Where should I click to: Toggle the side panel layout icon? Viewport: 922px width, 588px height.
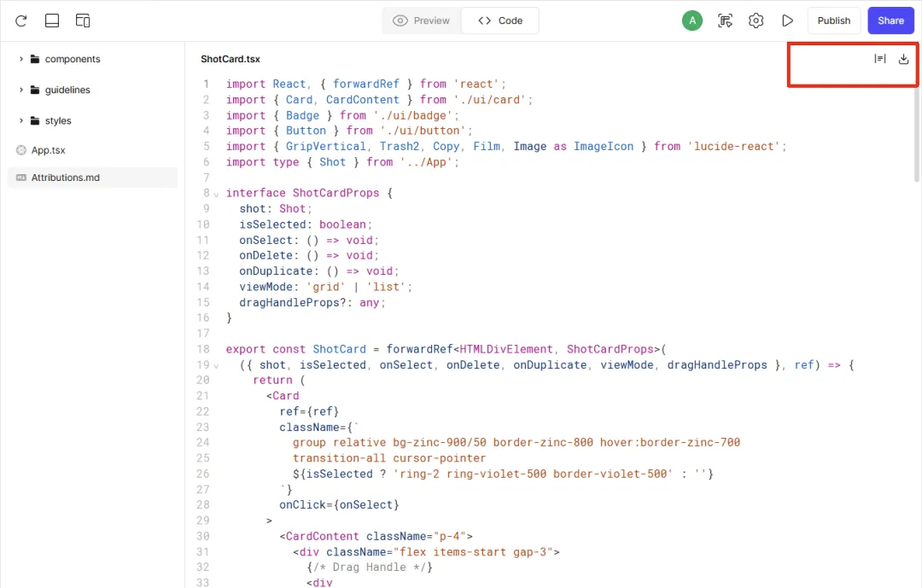[x=83, y=20]
